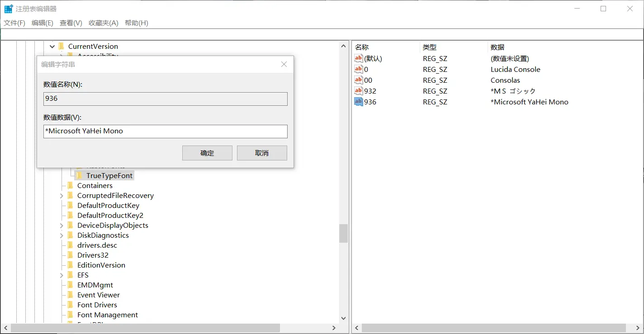Screen dimensions: 644x334
Task: Click the Font Management folder icon
Action: [70, 315]
